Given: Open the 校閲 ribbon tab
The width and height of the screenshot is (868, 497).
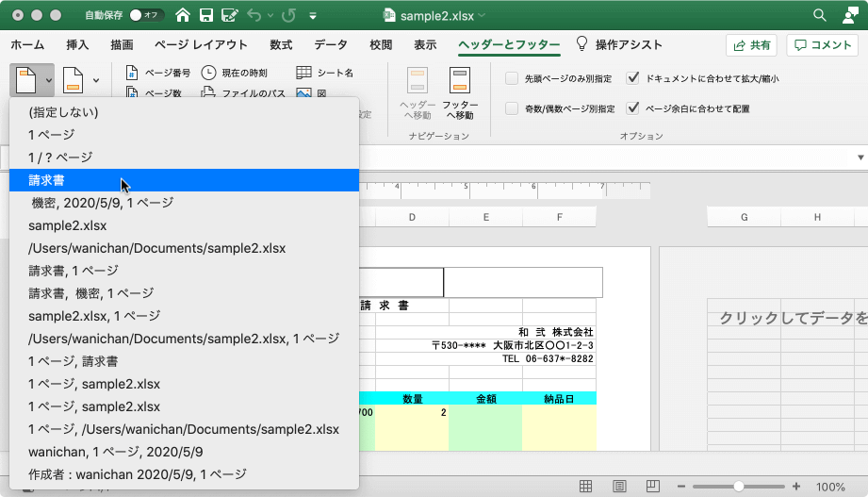Looking at the screenshot, I should click(x=381, y=45).
